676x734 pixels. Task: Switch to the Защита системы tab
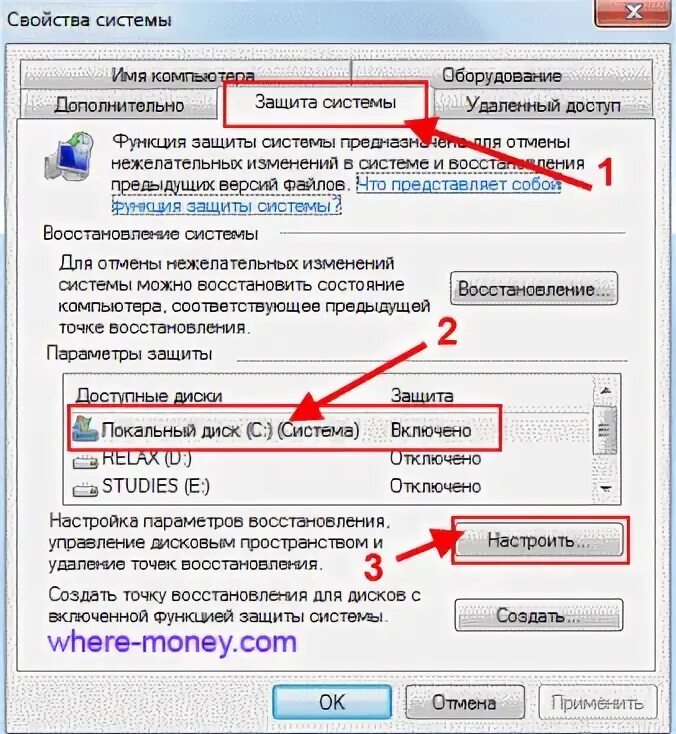(325, 103)
